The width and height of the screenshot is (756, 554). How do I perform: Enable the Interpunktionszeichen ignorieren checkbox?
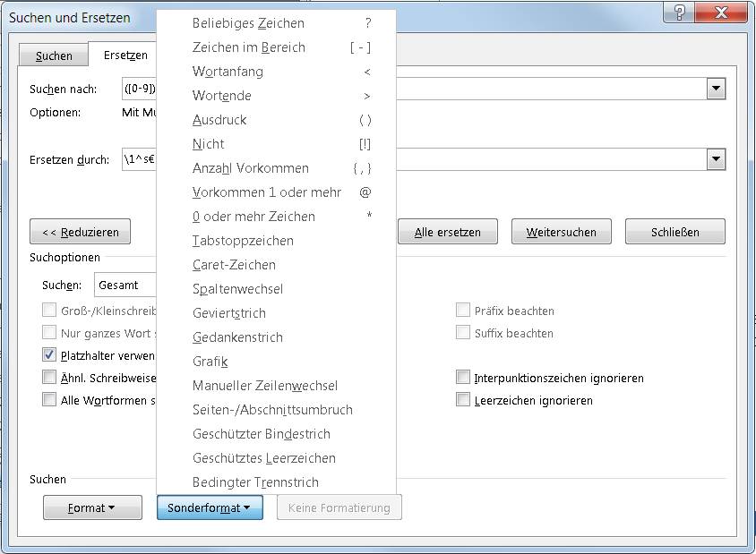click(x=463, y=378)
